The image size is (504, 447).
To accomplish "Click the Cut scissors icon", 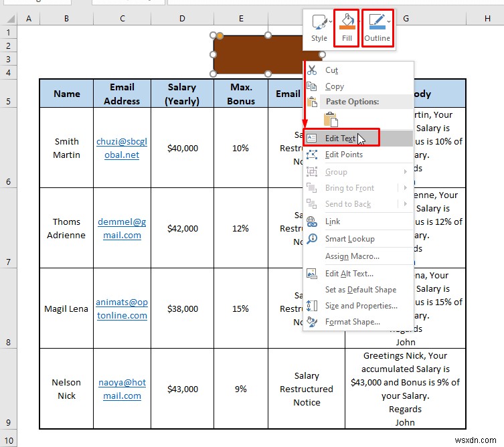I will pos(311,70).
